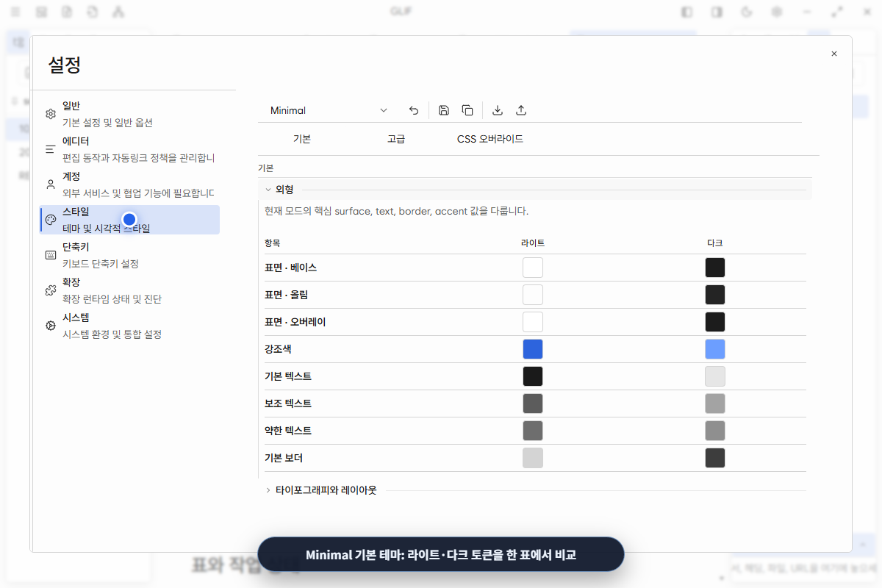Click the 라이트 column header
Screen dimensions: 882x588
point(533,243)
